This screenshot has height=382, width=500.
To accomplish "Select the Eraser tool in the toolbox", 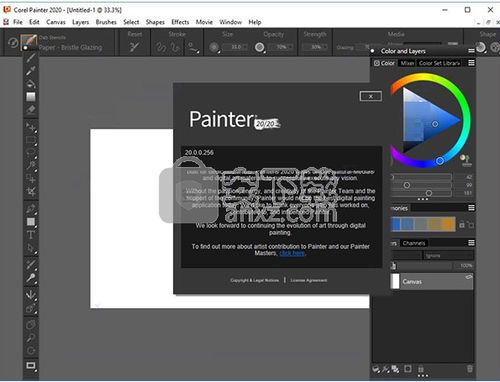I will tap(31, 110).
